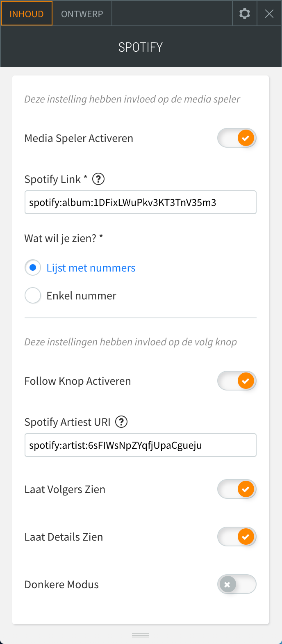Image resolution: width=282 pixels, height=644 pixels.
Task: Switch to the ONTWERP tab
Action: (82, 14)
